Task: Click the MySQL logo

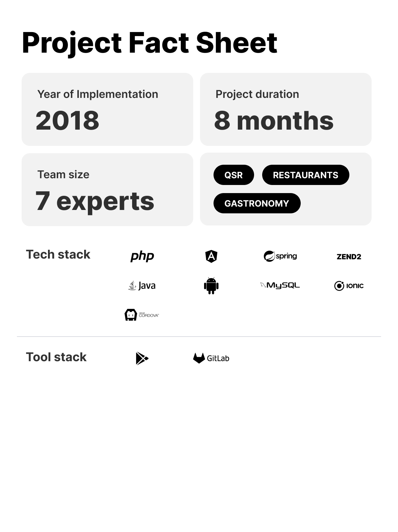Action: coord(280,286)
